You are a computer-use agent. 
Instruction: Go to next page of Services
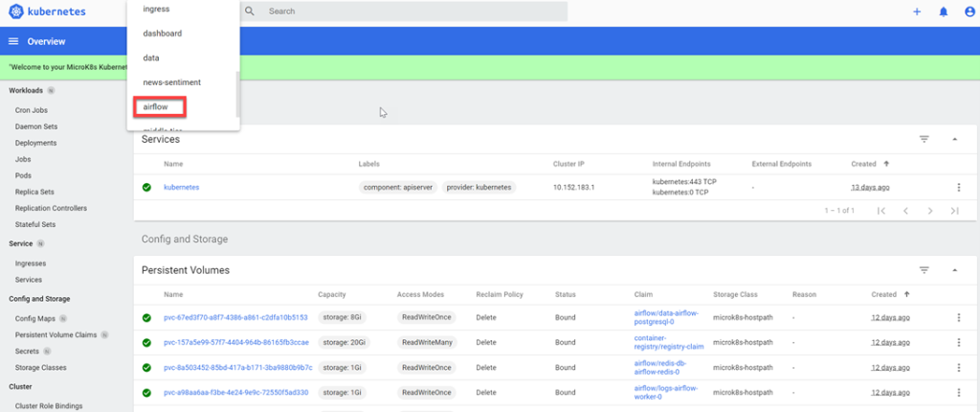(930, 210)
